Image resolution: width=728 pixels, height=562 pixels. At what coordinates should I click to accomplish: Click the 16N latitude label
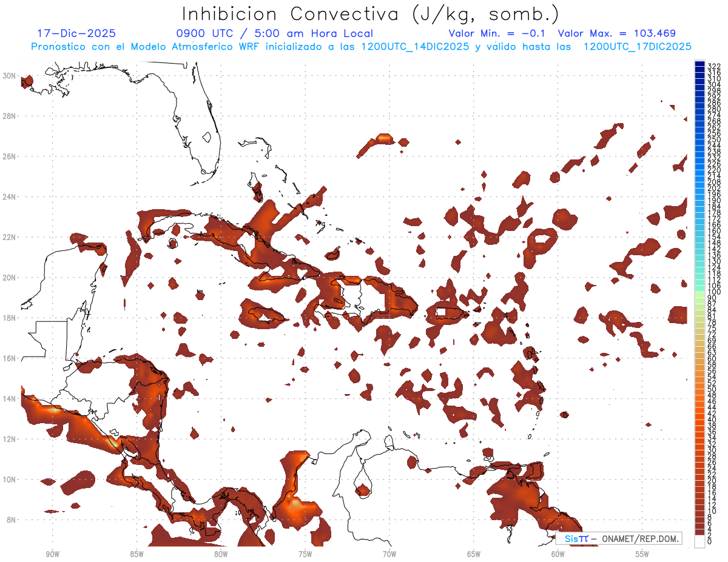coord(9,358)
